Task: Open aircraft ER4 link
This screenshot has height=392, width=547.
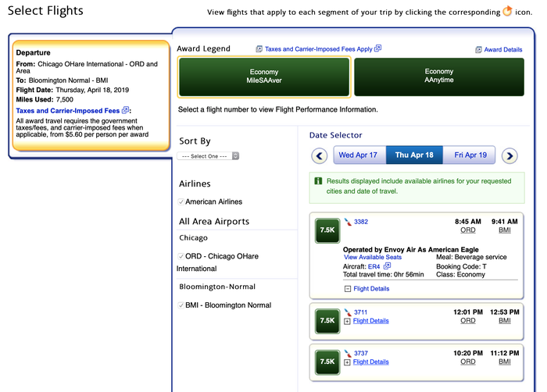Action: [374, 266]
